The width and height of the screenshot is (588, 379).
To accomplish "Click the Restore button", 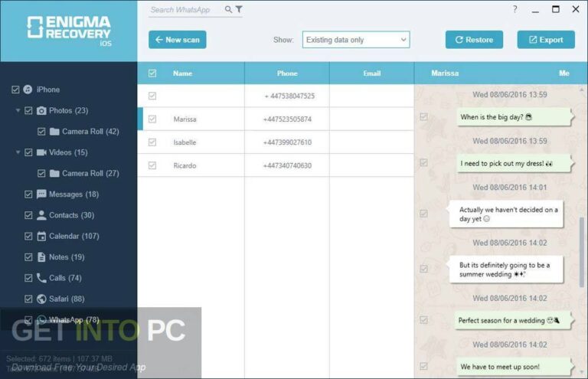I will [x=474, y=40].
